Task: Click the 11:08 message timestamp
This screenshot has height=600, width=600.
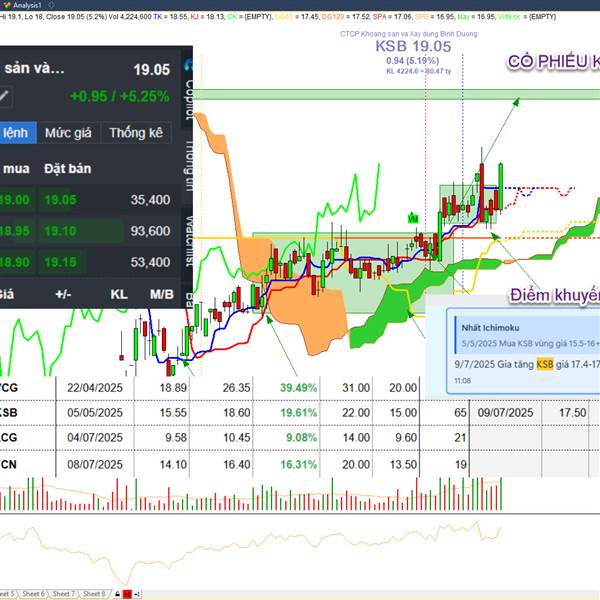Action: 463,381
